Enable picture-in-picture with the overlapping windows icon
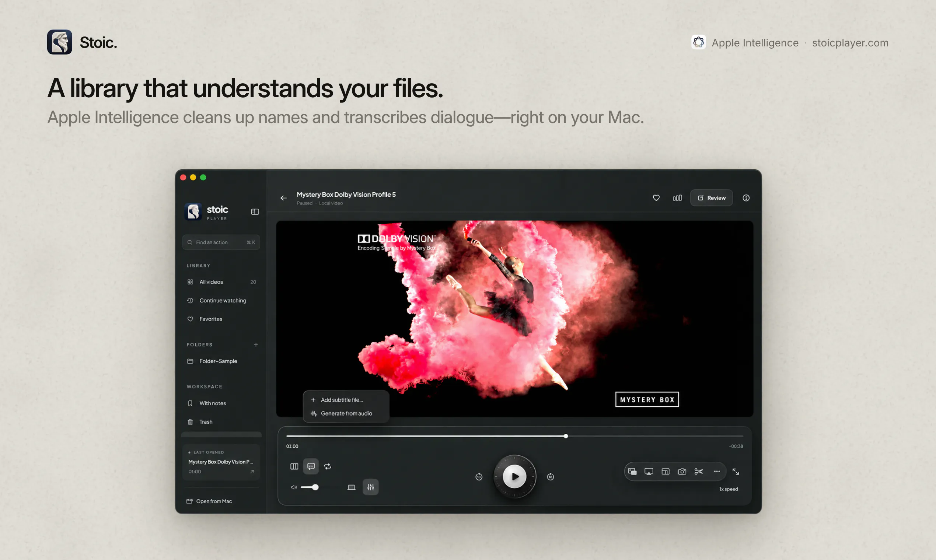The height and width of the screenshot is (560, 936). click(x=633, y=471)
